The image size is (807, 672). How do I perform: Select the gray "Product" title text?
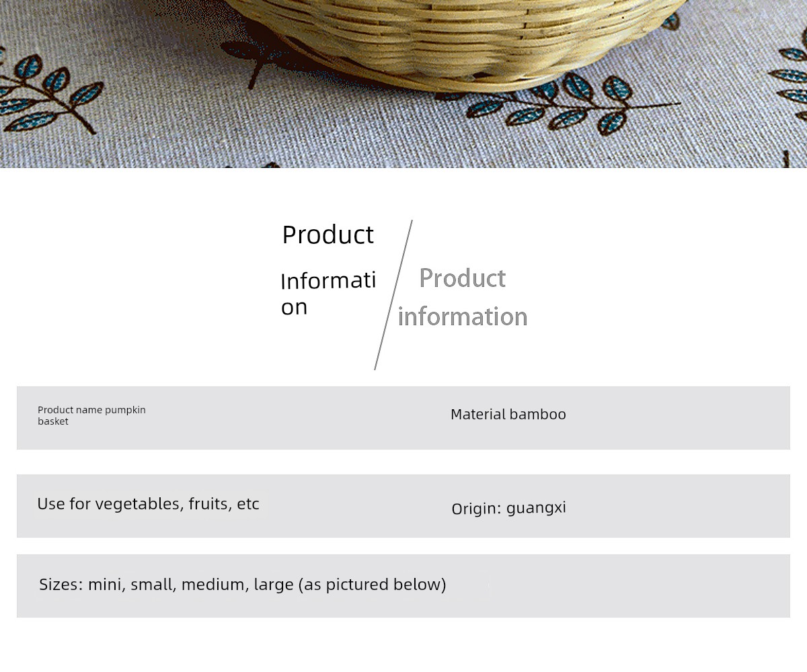pos(463,278)
